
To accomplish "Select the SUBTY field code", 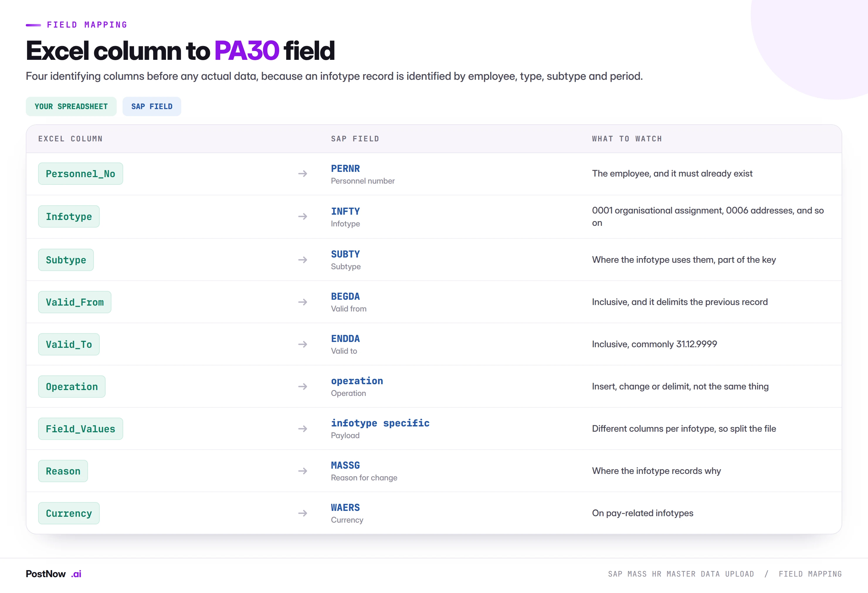I will pyautogui.click(x=345, y=254).
